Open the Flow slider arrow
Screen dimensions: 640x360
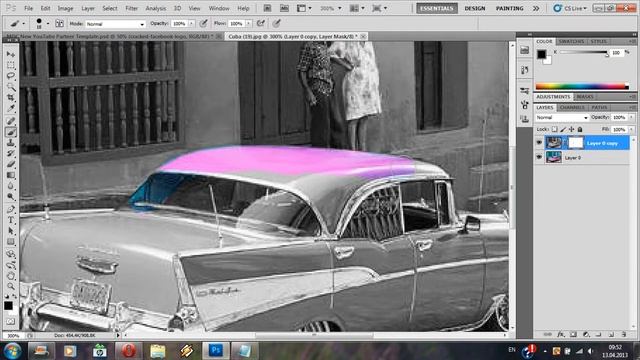coord(248,24)
